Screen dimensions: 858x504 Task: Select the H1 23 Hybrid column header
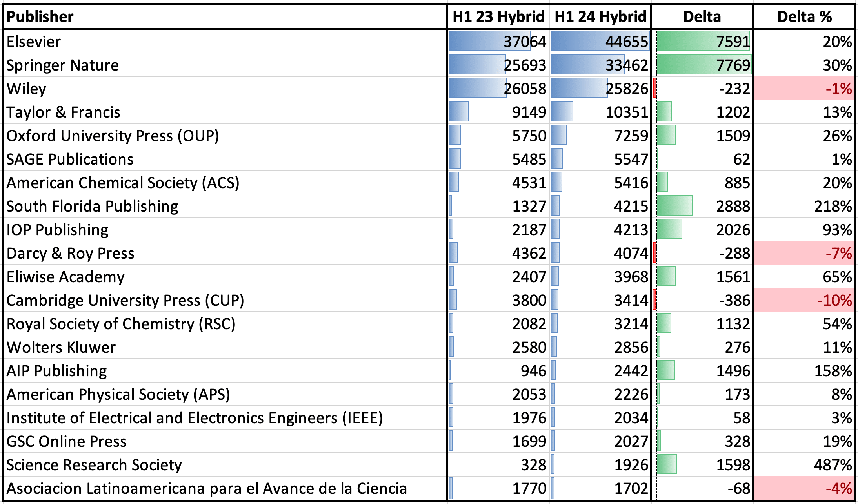click(498, 17)
